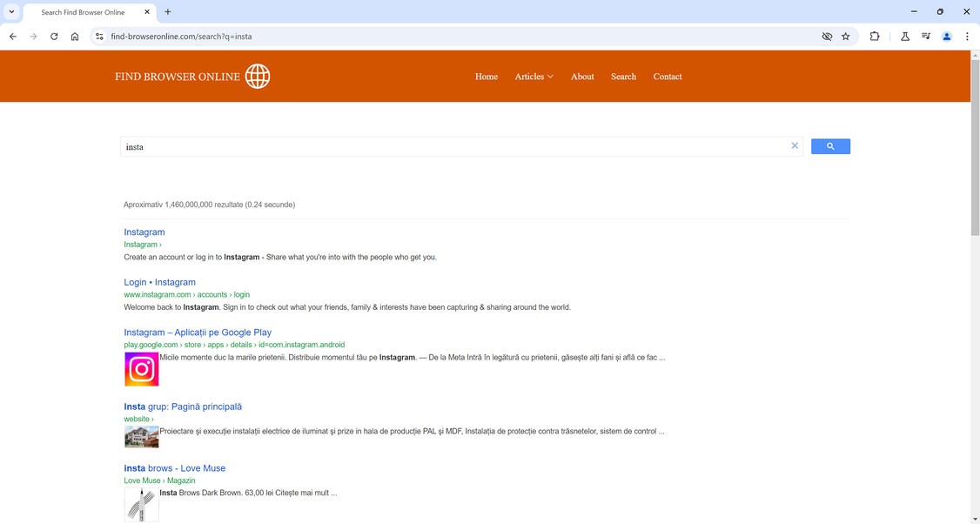980x524 pixels.
Task: Click the blue magnifier search button
Action: pyautogui.click(x=829, y=145)
